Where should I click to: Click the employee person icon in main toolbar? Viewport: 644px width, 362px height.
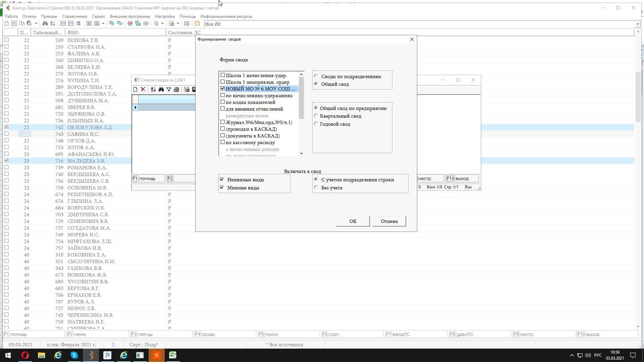point(30,23)
